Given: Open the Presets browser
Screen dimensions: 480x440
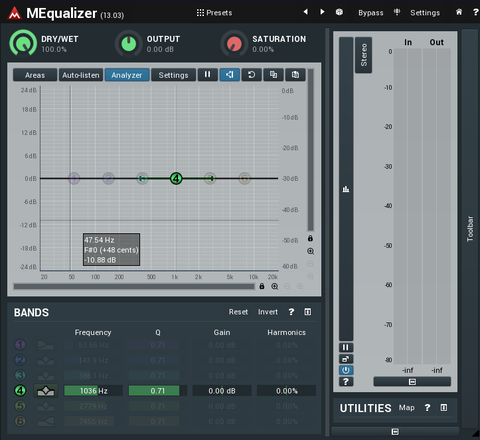Looking at the screenshot, I should pyautogui.click(x=214, y=13).
